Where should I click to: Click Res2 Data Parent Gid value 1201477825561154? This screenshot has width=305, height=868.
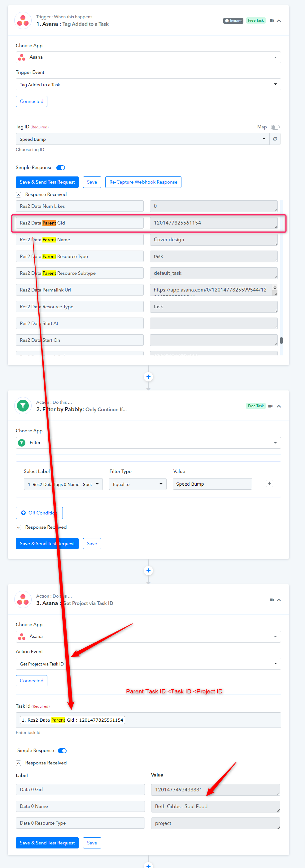[x=214, y=223]
